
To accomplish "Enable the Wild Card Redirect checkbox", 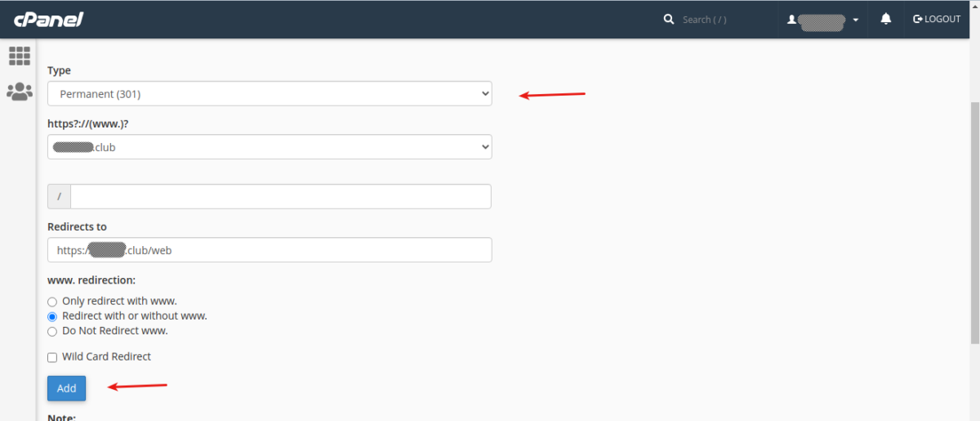I will (x=52, y=357).
